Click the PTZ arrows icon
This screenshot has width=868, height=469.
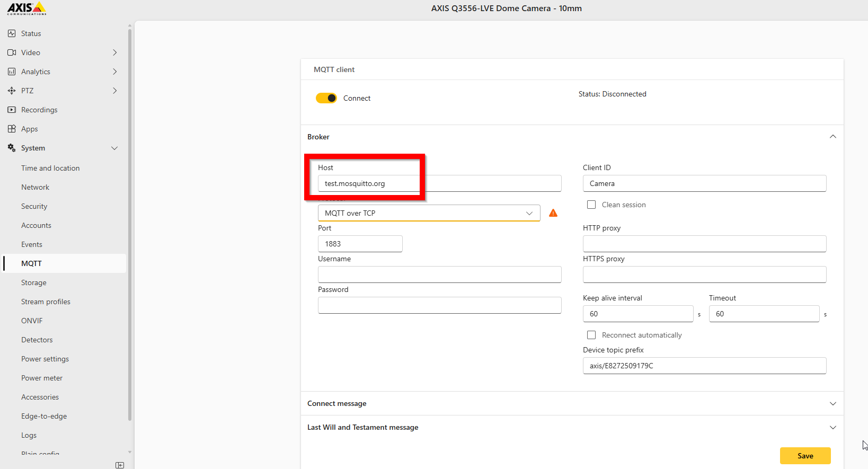[x=12, y=91]
